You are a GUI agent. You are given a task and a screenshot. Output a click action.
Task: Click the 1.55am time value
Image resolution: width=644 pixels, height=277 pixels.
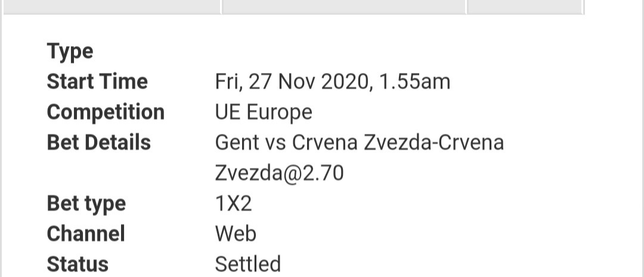coord(414,81)
